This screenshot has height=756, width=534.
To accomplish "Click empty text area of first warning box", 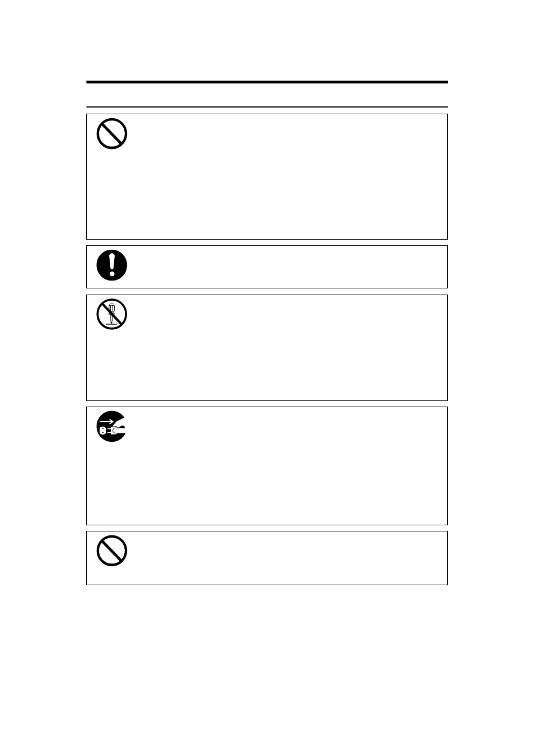I will 280,179.
